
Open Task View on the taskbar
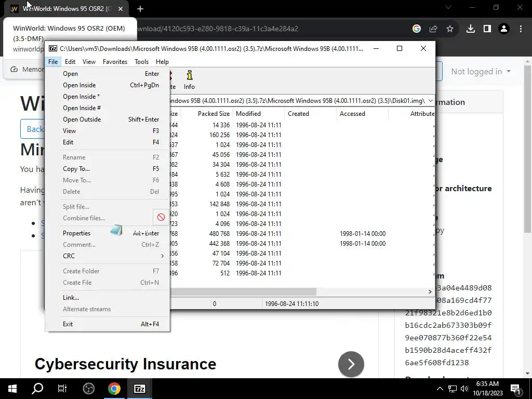pyautogui.click(x=62, y=389)
